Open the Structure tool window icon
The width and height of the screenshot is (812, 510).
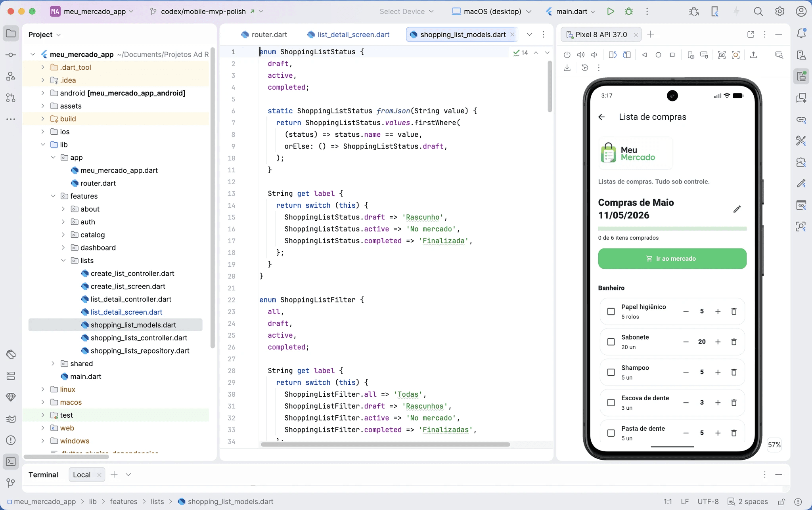(x=11, y=76)
